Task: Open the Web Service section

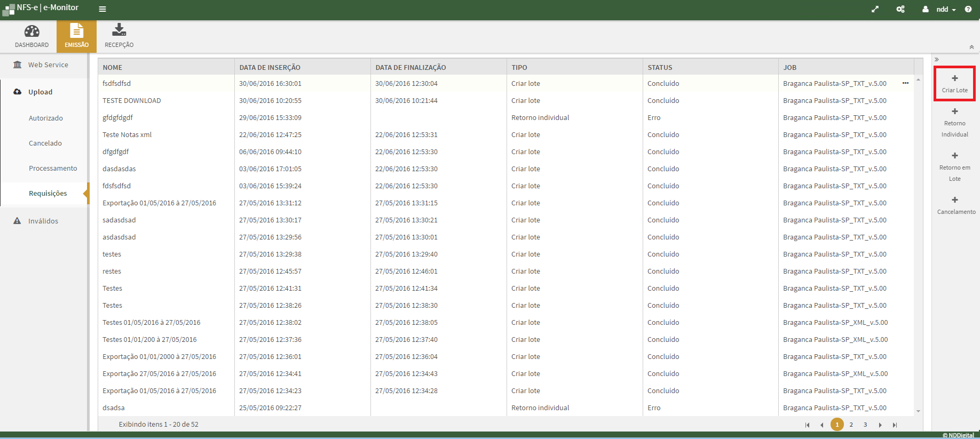Action: pos(48,65)
